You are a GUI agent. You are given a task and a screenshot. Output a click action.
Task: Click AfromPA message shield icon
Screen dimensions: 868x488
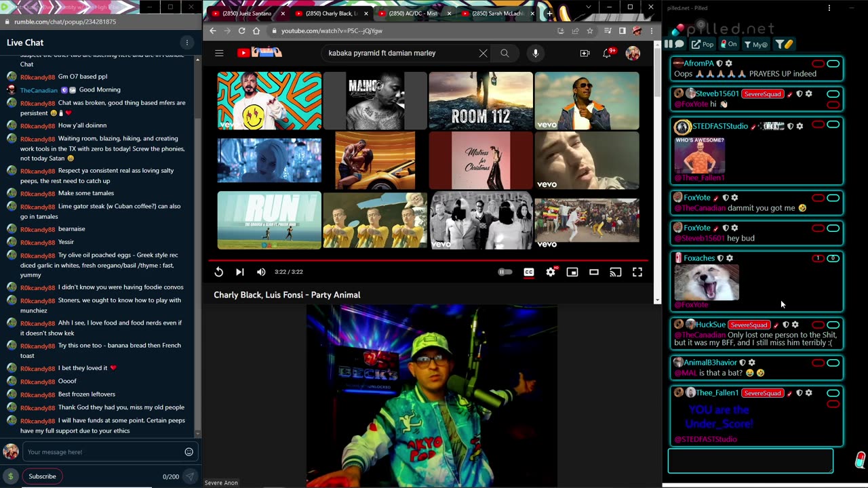719,64
